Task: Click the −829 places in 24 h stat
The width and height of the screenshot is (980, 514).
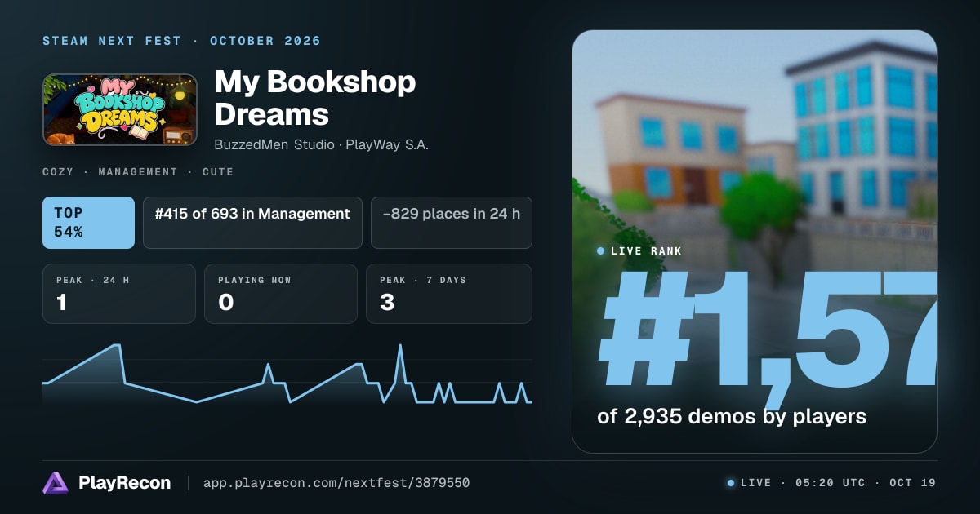Action: click(452, 223)
